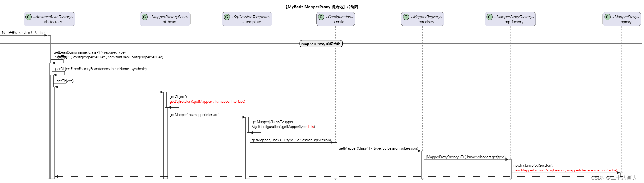
Task: Click the «MapperRegistry» stereotype name
Action: pos(427,17)
